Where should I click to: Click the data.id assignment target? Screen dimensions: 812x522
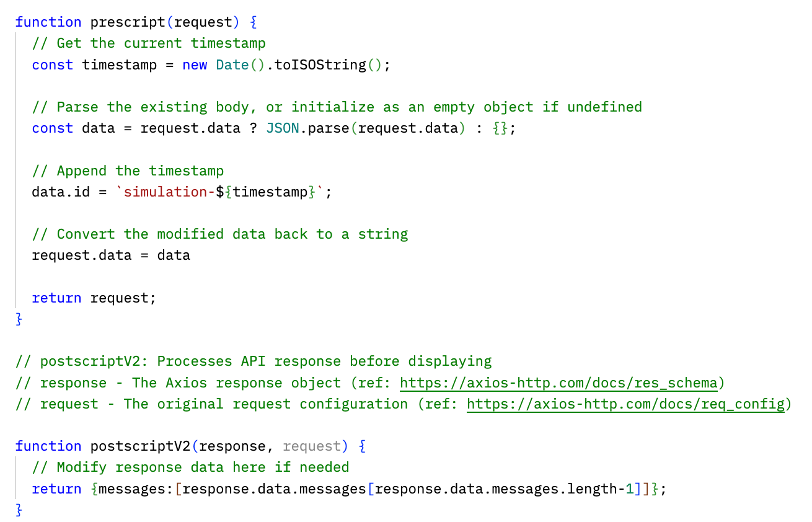[x=61, y=192]
